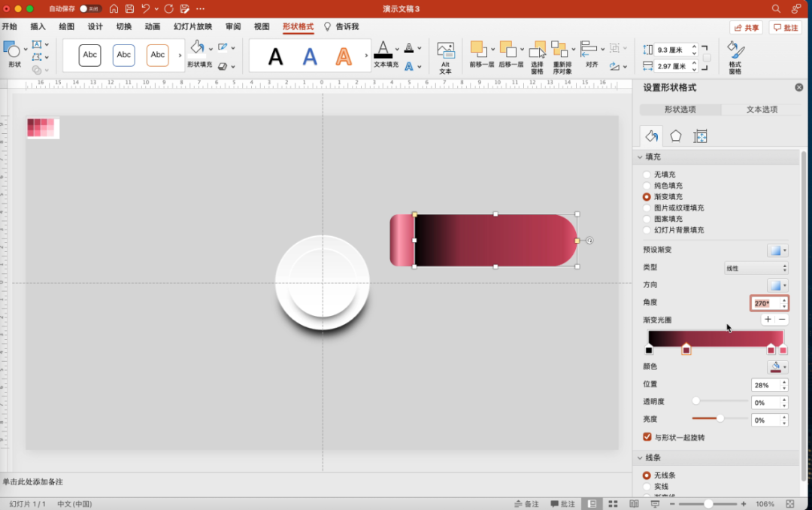This screenshot has height=510, width=812.
Task: Click fit slide to window icon
Action: [789, 504]
